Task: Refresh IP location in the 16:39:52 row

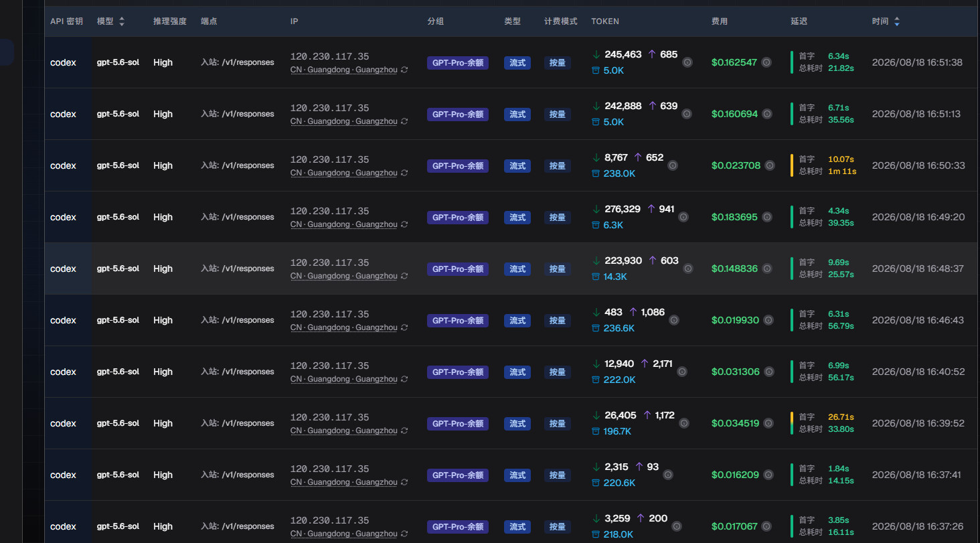Action: coord(404,431)
